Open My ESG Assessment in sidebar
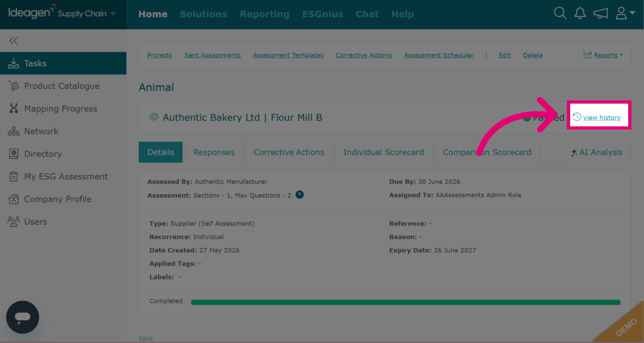644x343 pixels. click(x=63, y=177)
